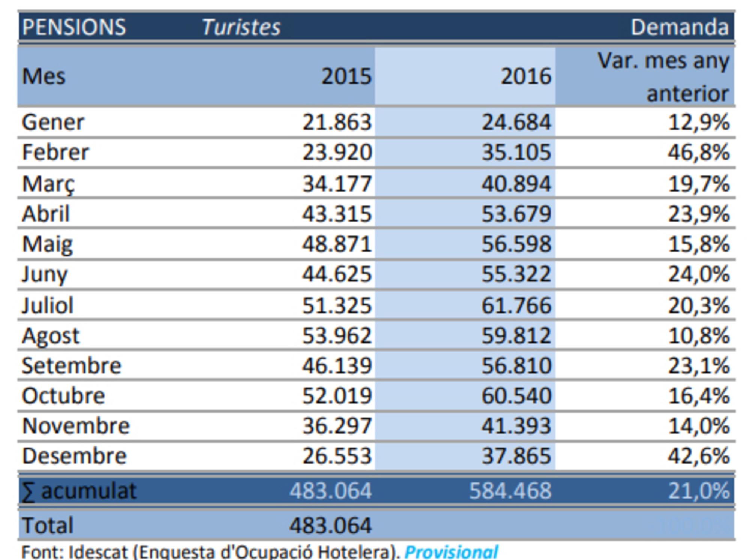Viewport: 750px width, 560px height.
Task: Select the Gener row label
Action: pos(53,122)
